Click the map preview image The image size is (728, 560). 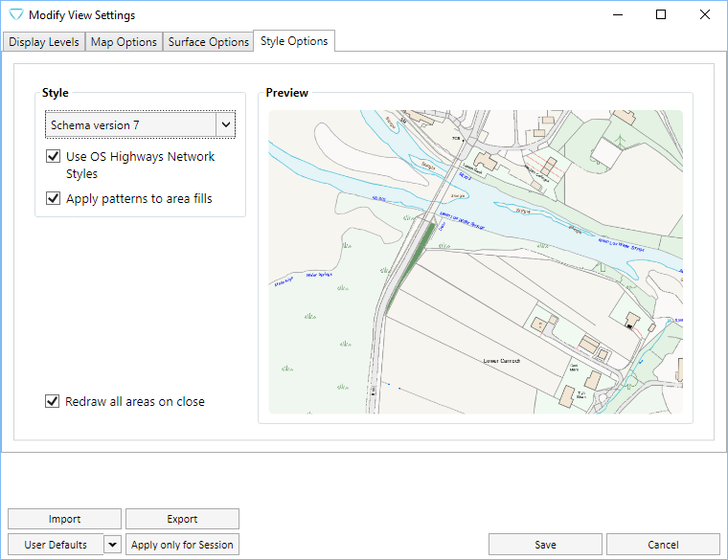point(475,261)
